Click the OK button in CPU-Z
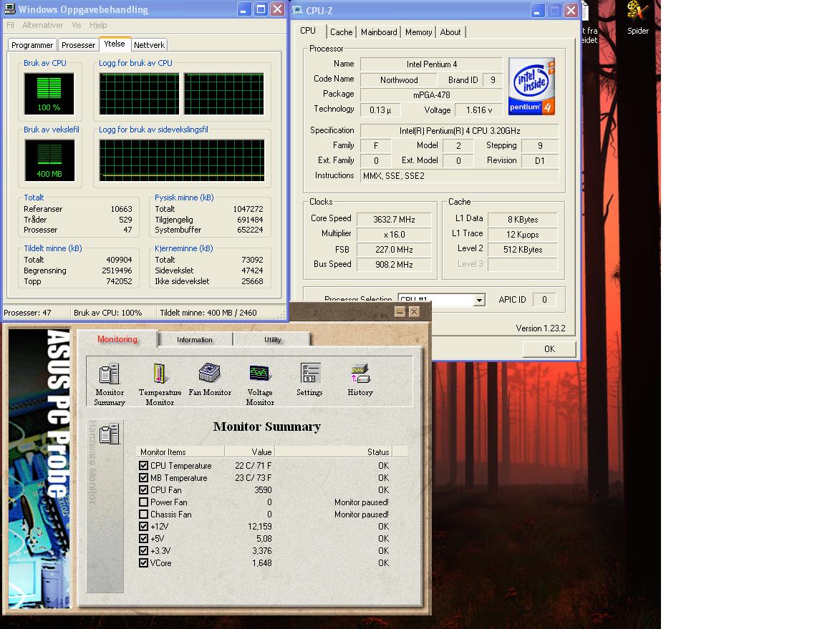The image size is (840, 629). (549, 349)
